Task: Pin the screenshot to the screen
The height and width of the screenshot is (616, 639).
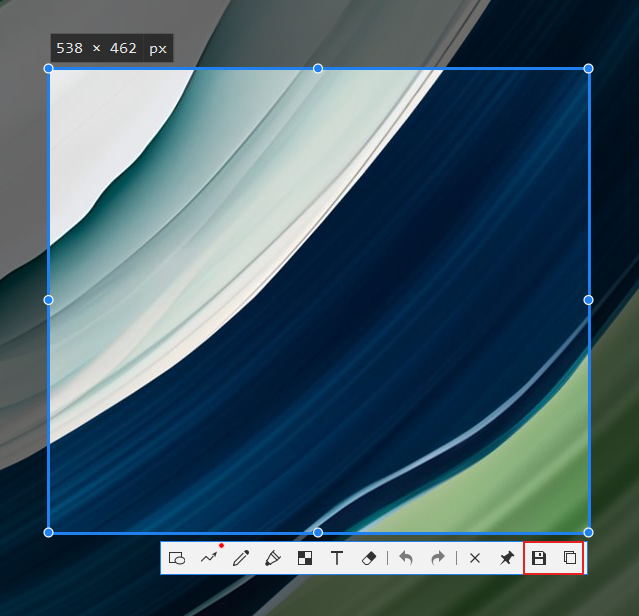Action: [507, 558]
